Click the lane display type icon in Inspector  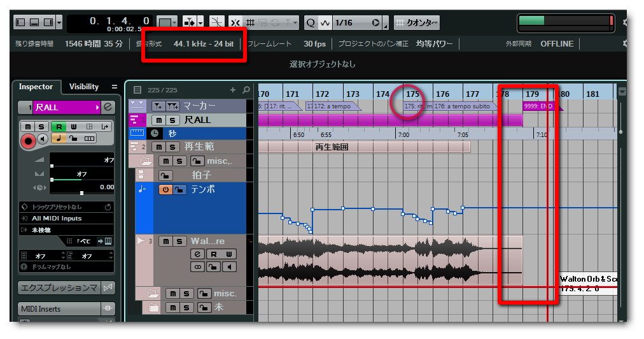pos(89,138)
